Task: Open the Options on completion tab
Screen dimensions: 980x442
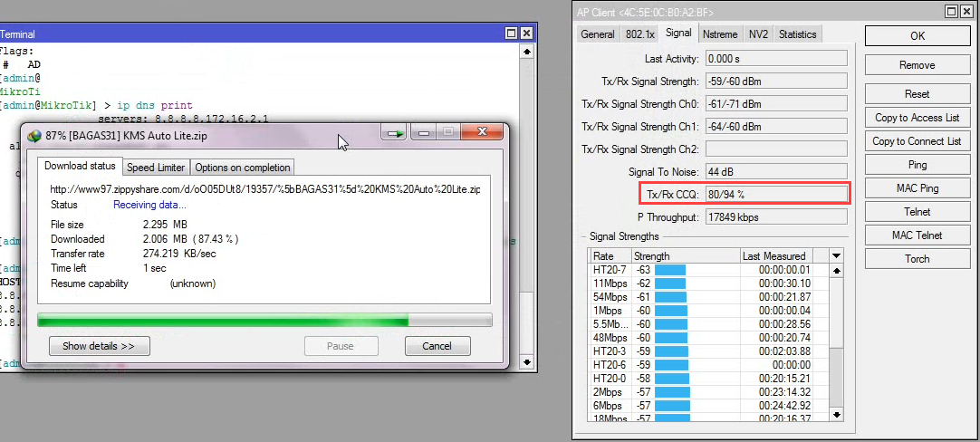Action: 243,168
